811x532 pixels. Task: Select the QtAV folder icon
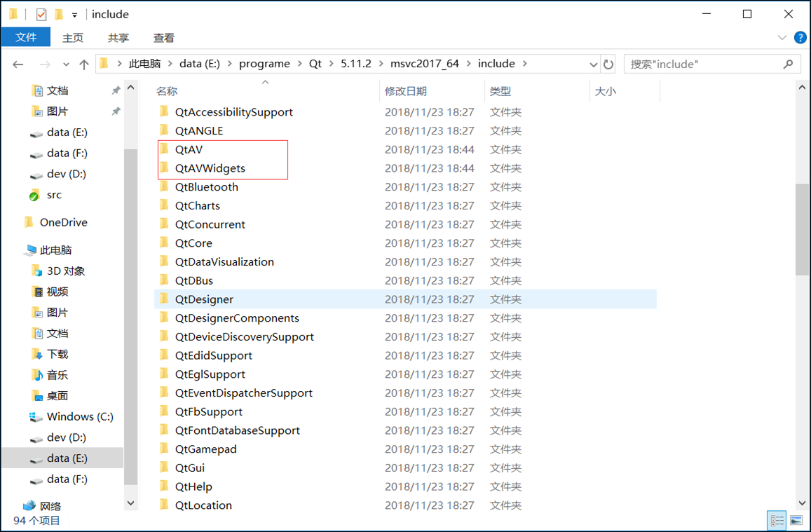[164, 149]
